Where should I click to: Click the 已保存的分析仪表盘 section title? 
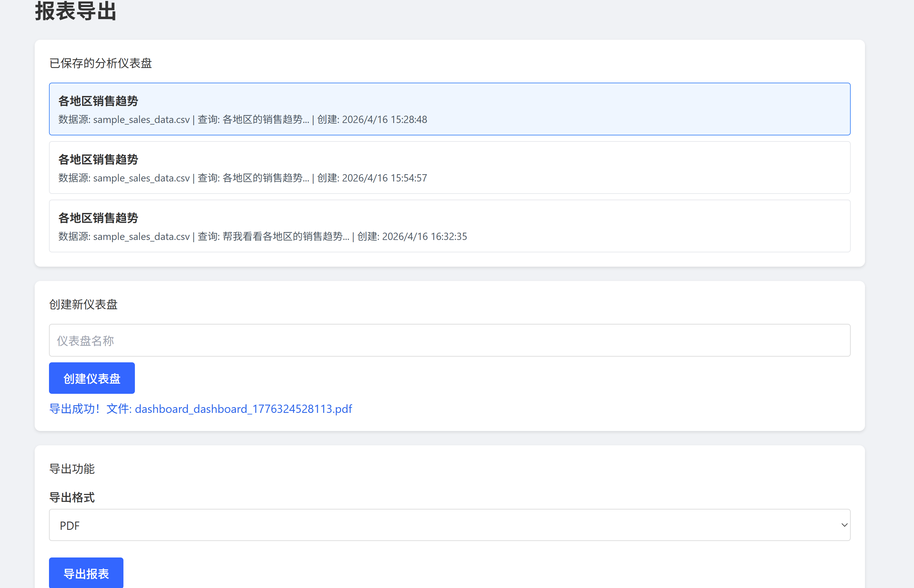coord(101,63)
